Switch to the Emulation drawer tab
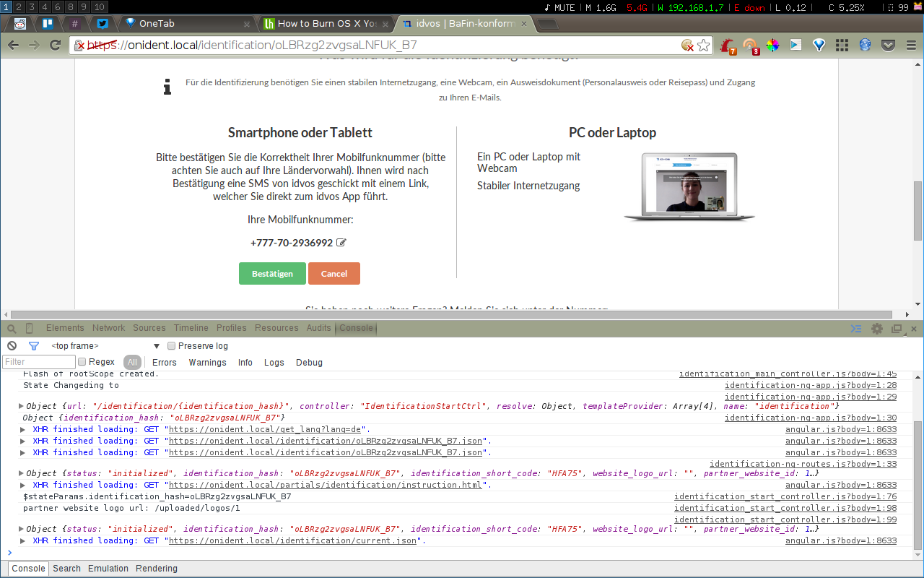The image size is (924, 578). tap(108, 569)
